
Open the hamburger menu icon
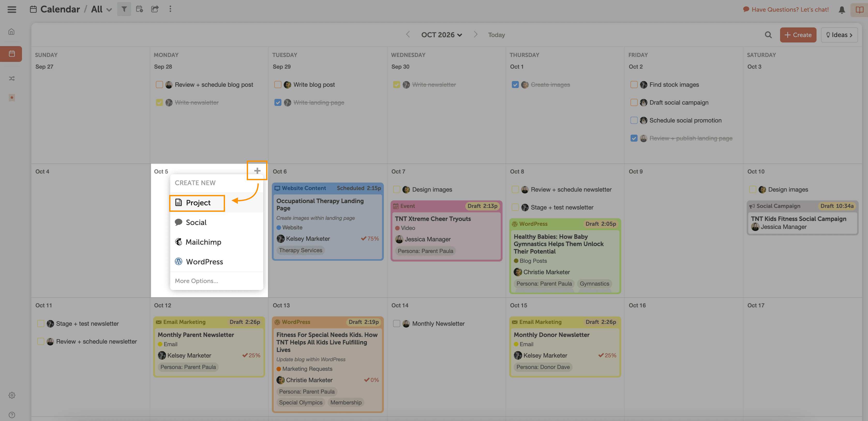coord(12,9)
